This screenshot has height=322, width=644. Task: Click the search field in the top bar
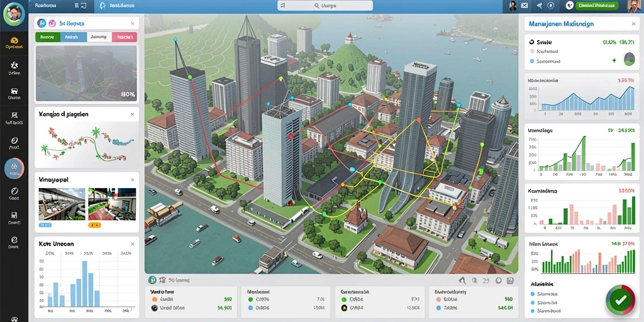325,6
